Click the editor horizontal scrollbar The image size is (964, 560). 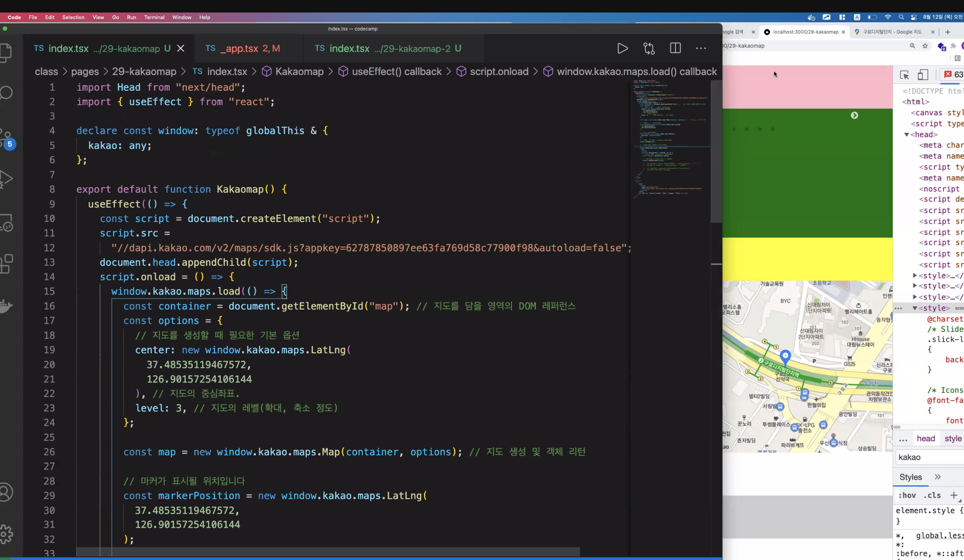[328, 552]
